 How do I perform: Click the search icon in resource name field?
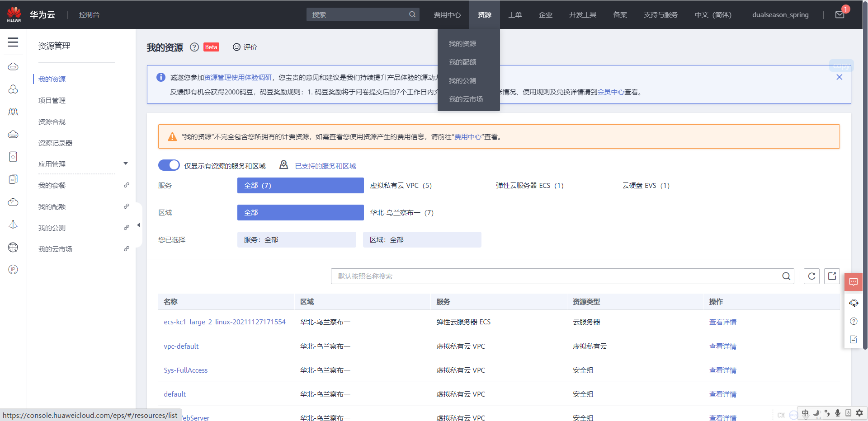pos(786,276)
